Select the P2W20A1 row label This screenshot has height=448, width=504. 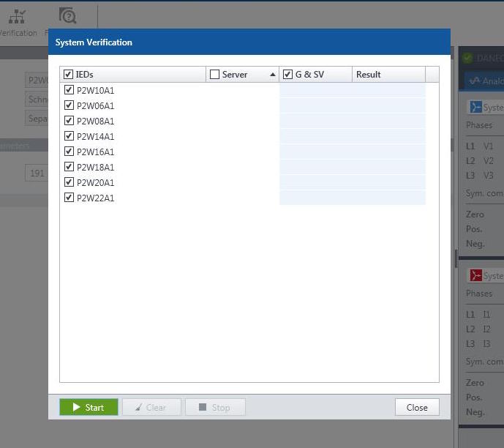96,183
